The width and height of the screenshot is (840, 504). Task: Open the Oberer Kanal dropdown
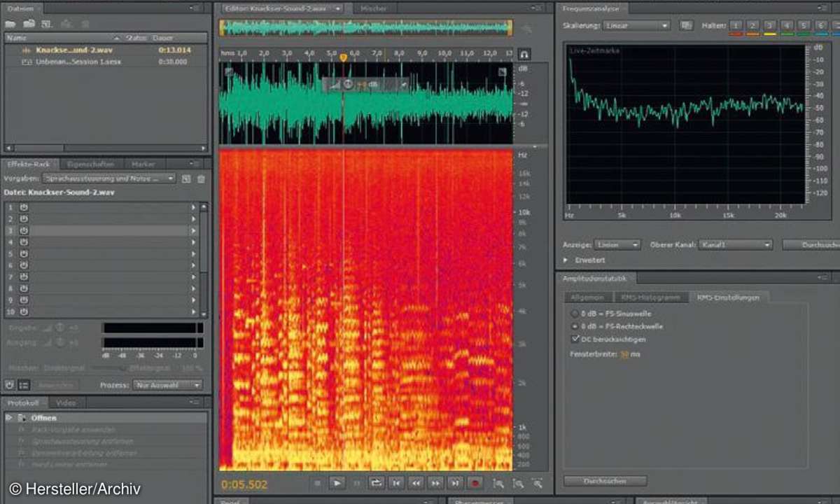point(734,245)
